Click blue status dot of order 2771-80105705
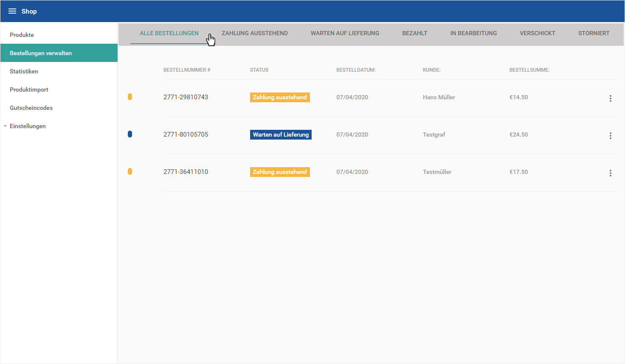625x364 pixels. pos(130,134)
